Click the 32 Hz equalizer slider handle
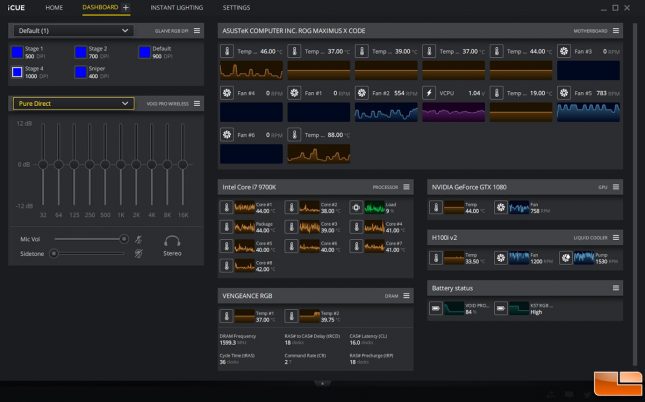Viewport: 645px width, 402px height. pyautogui.click(x=43, y=165)
